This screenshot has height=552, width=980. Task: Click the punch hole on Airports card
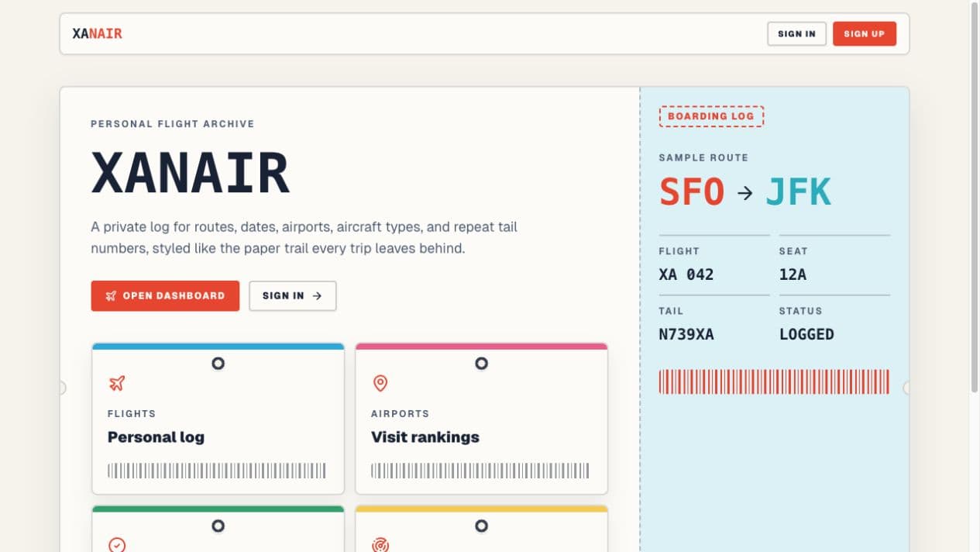pyautogui.click(x=481, y=363)
